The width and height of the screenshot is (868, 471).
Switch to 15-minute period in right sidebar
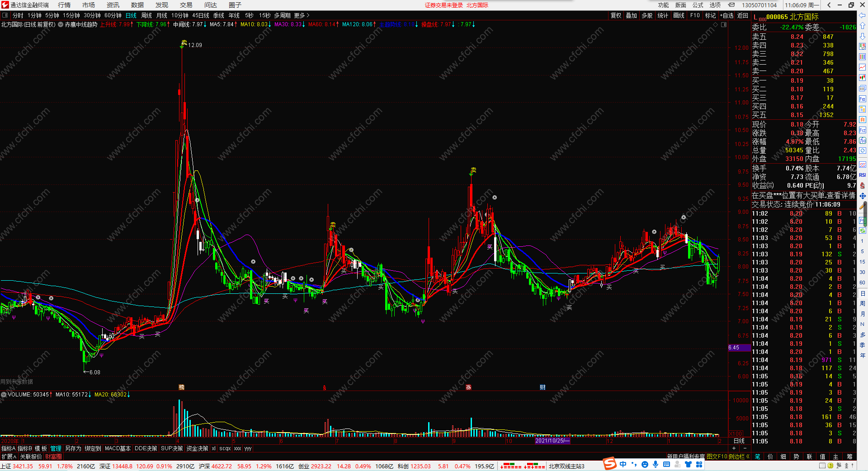pos(863,262)
